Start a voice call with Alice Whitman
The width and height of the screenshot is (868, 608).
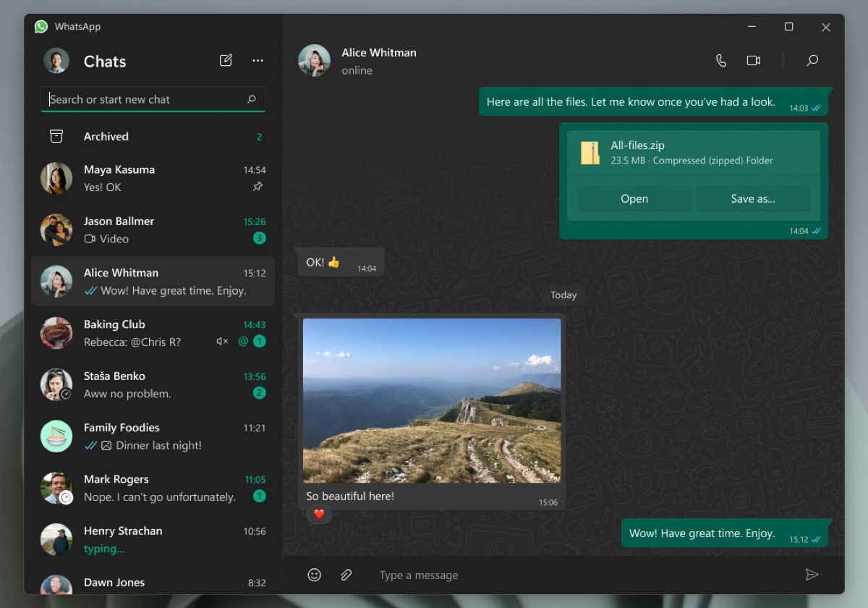[720, 61]
